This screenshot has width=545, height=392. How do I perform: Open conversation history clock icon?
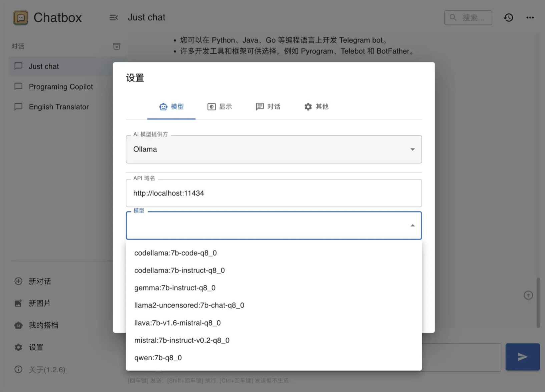[508, 17]
